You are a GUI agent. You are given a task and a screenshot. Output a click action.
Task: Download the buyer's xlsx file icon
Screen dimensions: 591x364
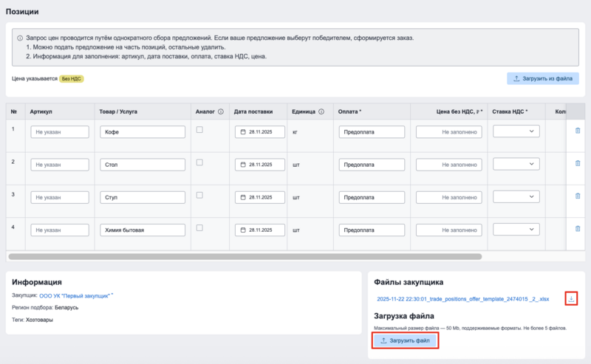click(572, 299)
